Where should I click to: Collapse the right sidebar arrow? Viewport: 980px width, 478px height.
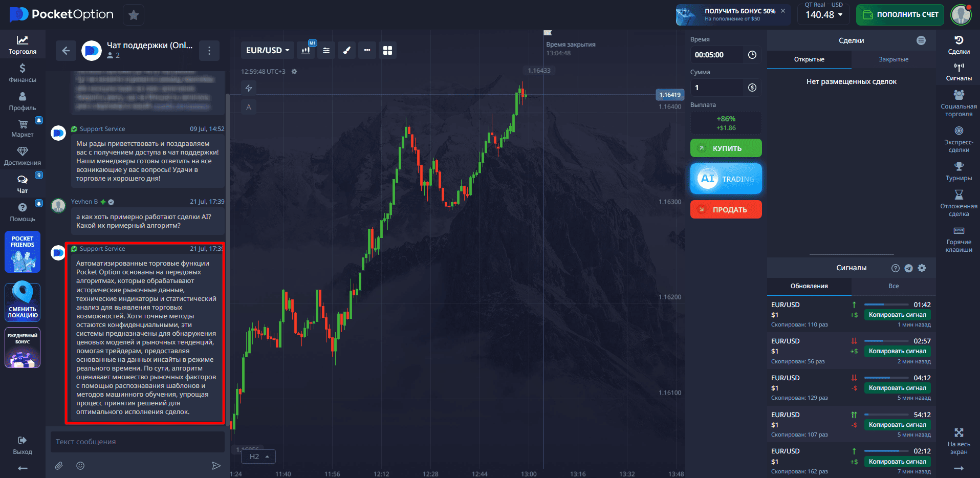959,468
